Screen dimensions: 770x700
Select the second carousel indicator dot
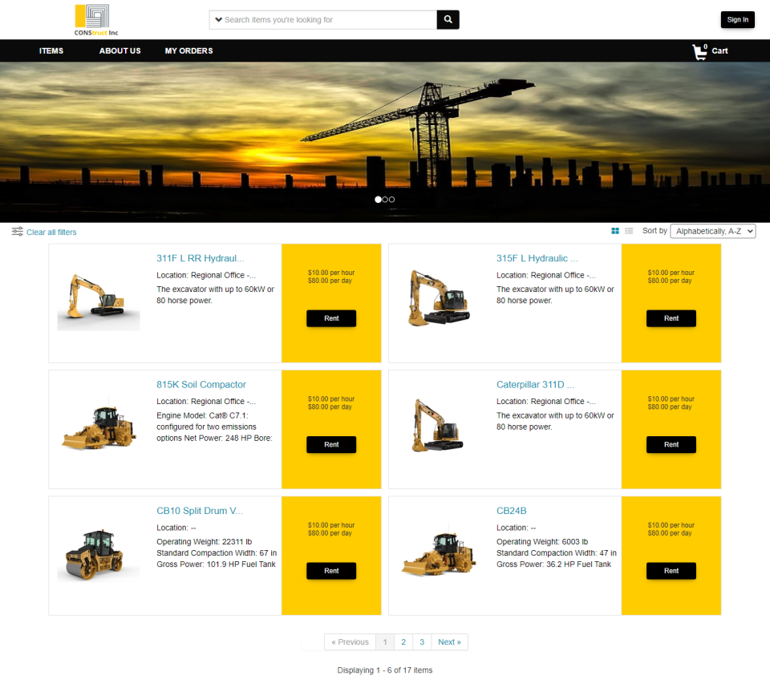(385, 200)
